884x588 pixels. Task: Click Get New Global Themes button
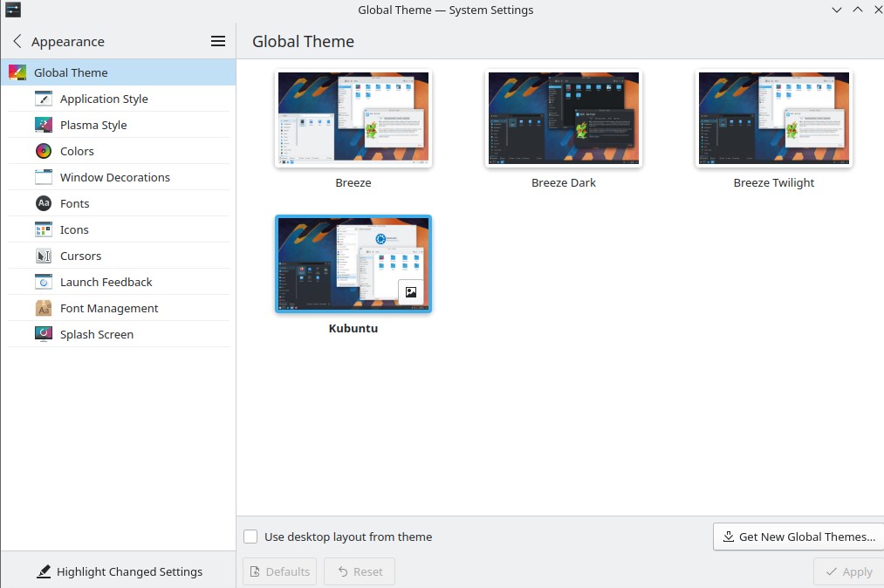pos(798,537)
